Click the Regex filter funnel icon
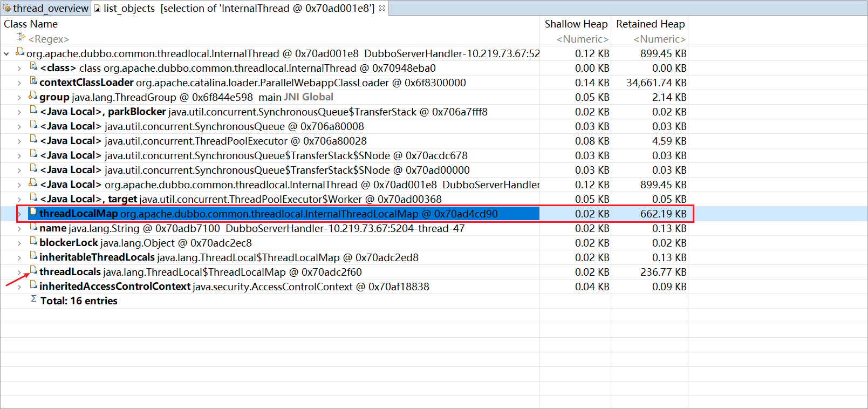The image size is (868, 409). point(20,37)
